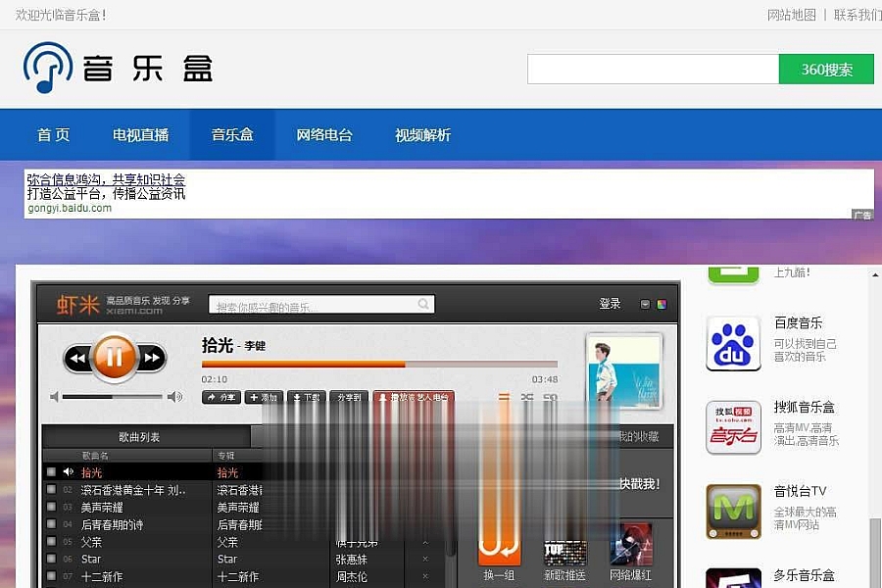Focus the Xiami music search field
The width and height of the screenshot is (882, 588).
click(321, 305)
